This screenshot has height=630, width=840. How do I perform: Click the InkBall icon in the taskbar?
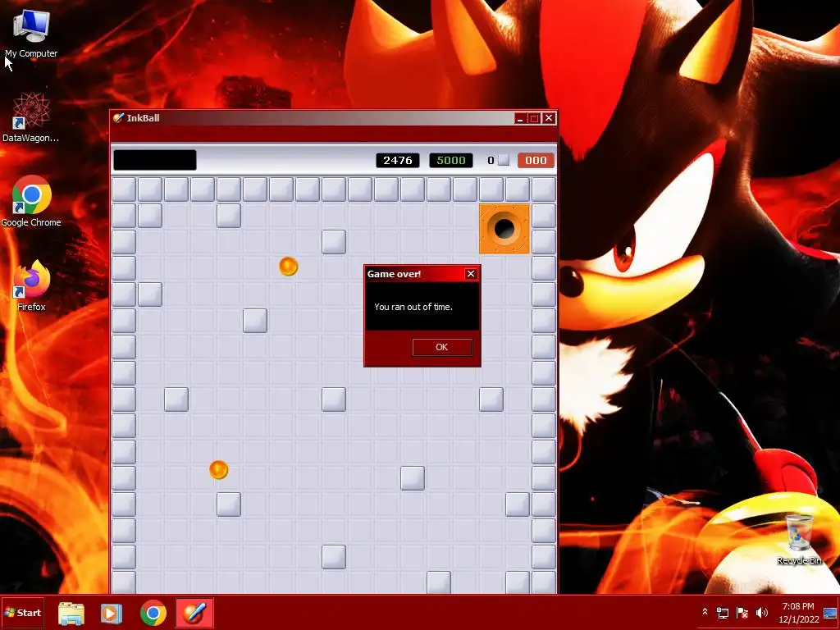click(194, 613)
